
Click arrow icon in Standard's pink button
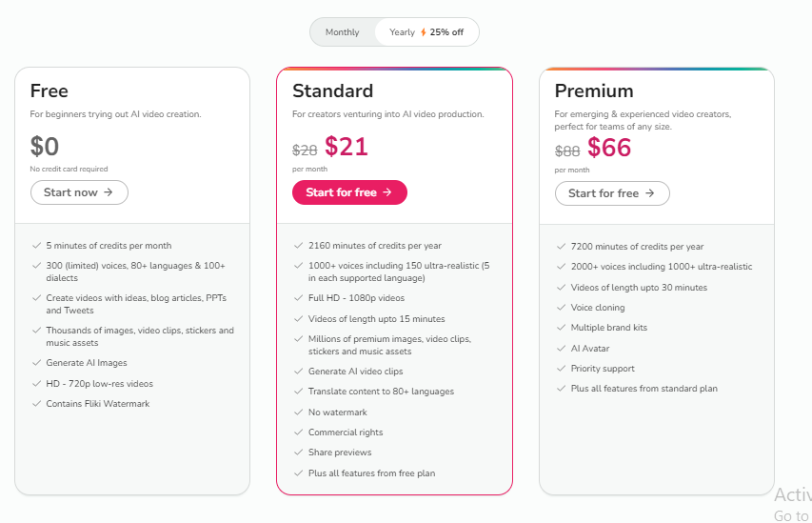pyautogui.click(x=387, y=192)
